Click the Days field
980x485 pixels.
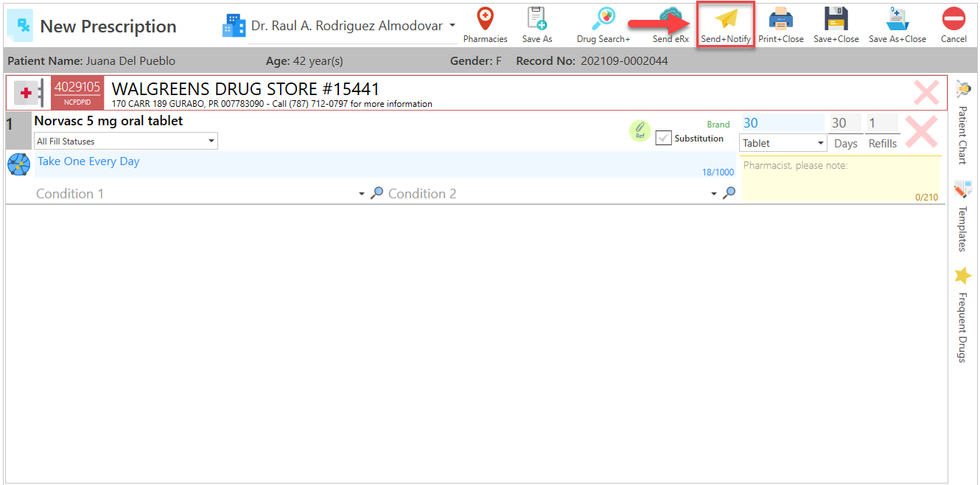(845, 123)
